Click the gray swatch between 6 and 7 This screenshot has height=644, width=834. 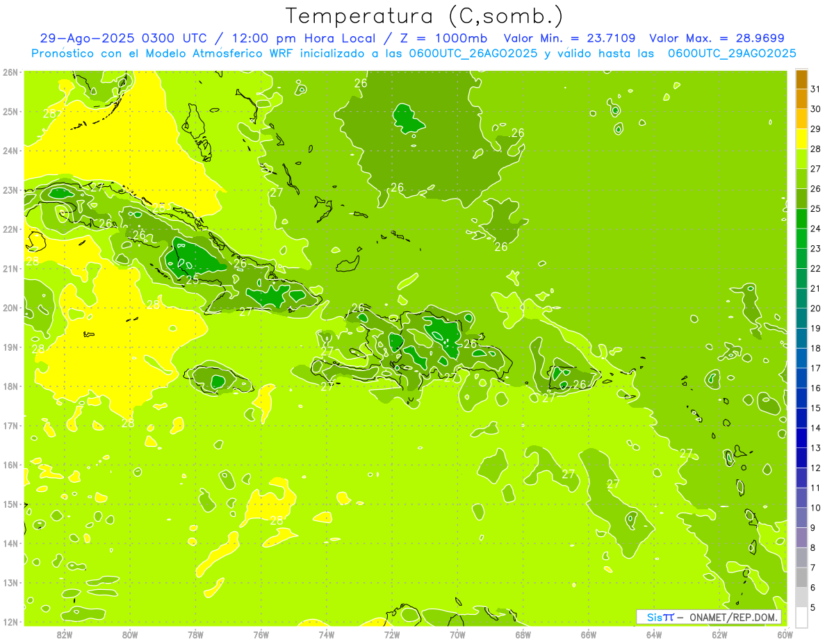coord(801,577)
